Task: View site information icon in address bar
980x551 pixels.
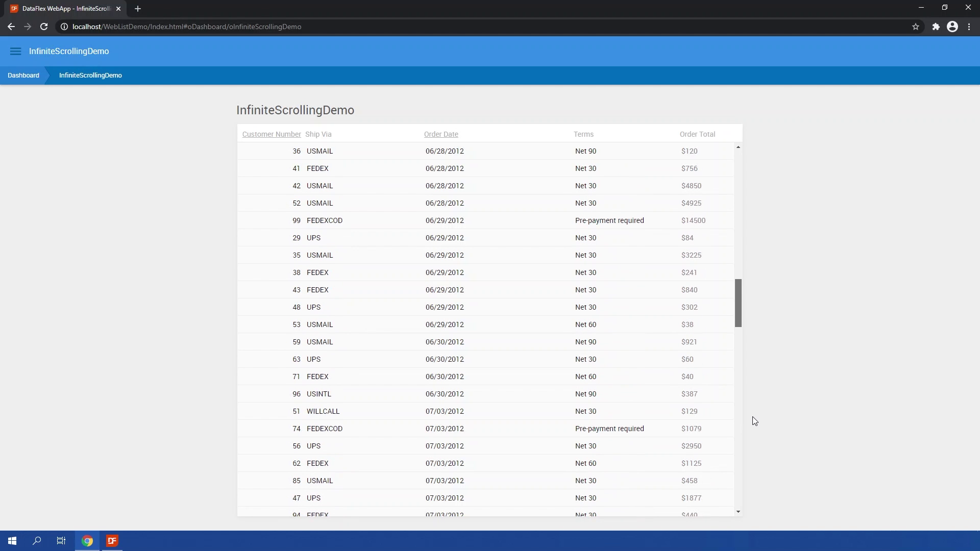Action: (x=64, y=27)
